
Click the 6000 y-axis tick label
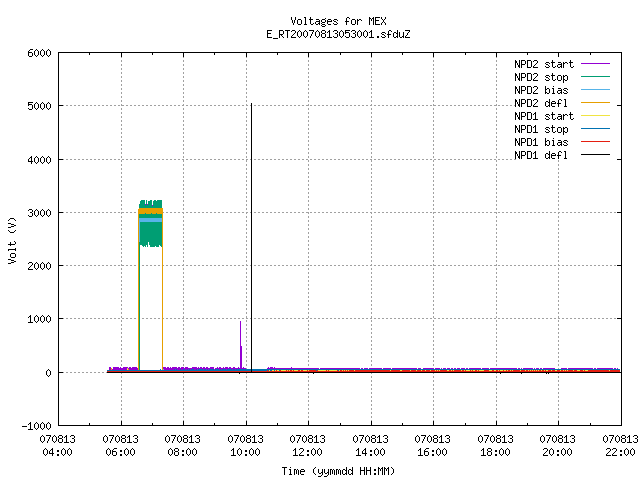[x=39, y=53]
